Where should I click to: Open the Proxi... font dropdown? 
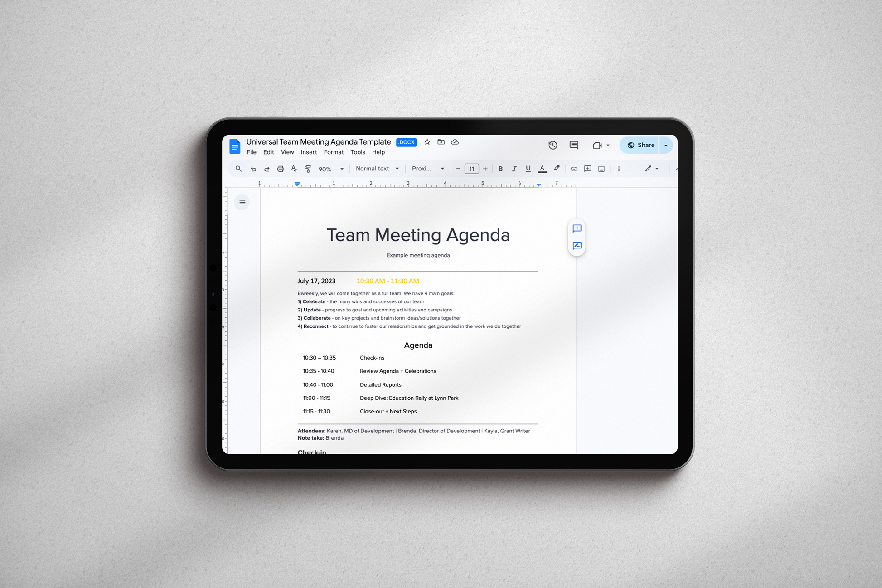pyautogui.click(x=428, y=169)
